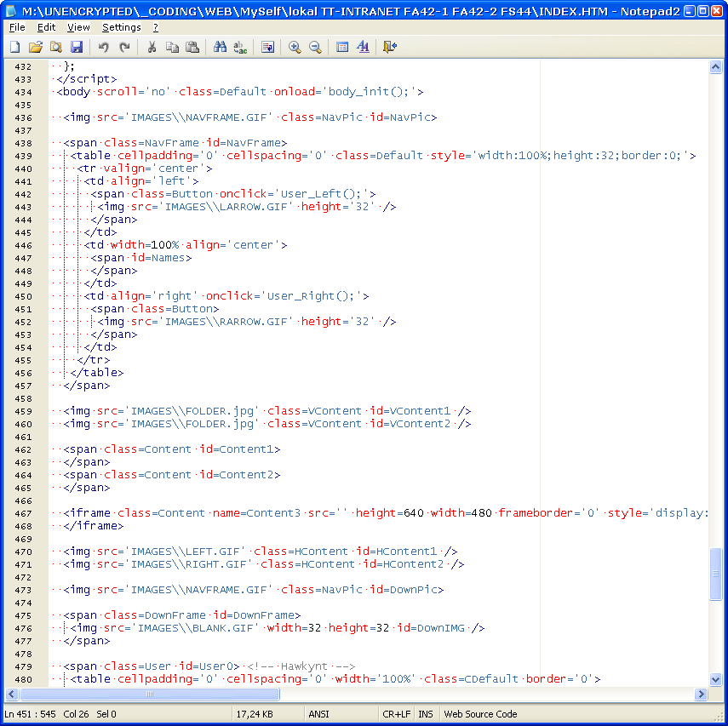
Task: Click the 'Ln 451 : 545' status entry
Action: click(x=30, y=714)
